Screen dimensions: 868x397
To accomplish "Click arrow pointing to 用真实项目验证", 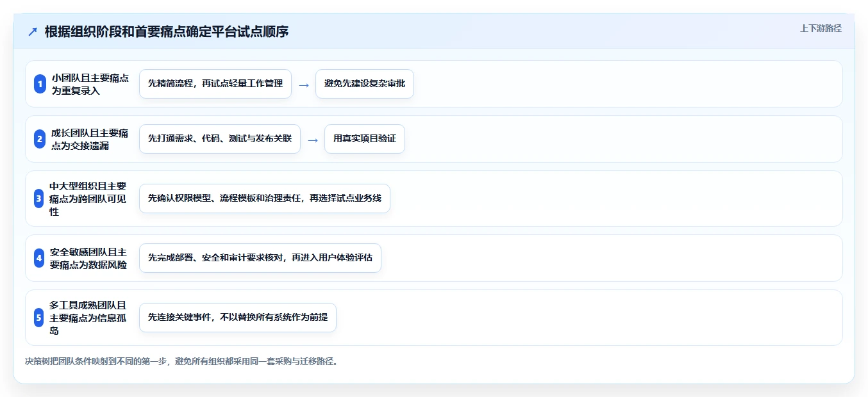I will click(313, 140).
